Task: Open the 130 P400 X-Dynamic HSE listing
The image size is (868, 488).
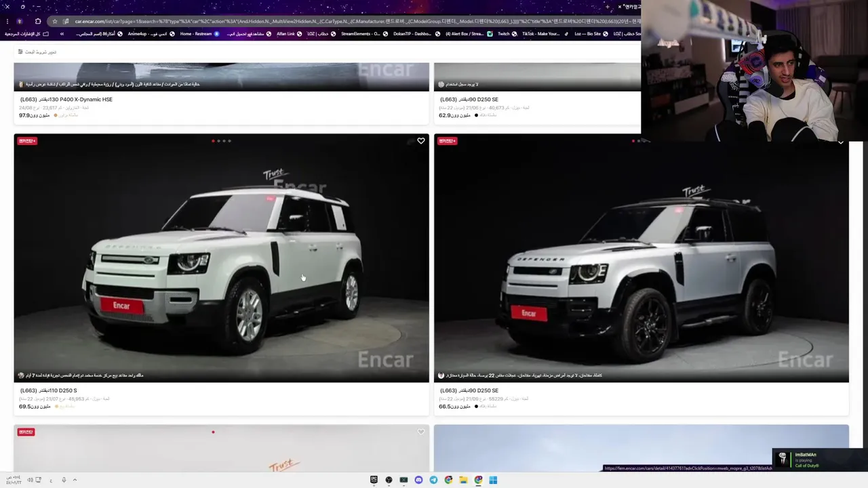Action: point(66,99)
